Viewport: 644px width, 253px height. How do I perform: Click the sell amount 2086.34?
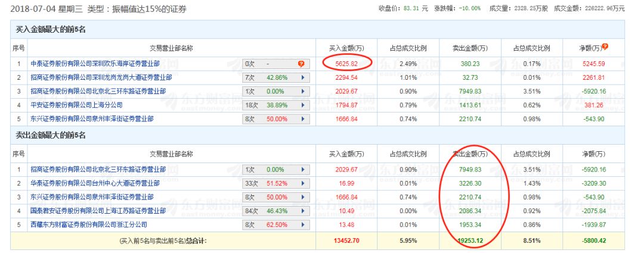tap(470, 211)
